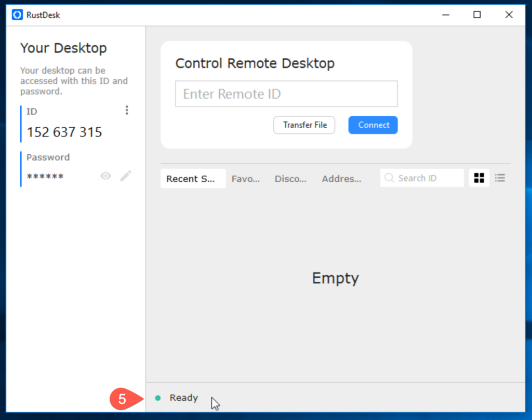The image size is (532, 420).
Task: Switch to the Discovered tab
Action: point(290,179)
